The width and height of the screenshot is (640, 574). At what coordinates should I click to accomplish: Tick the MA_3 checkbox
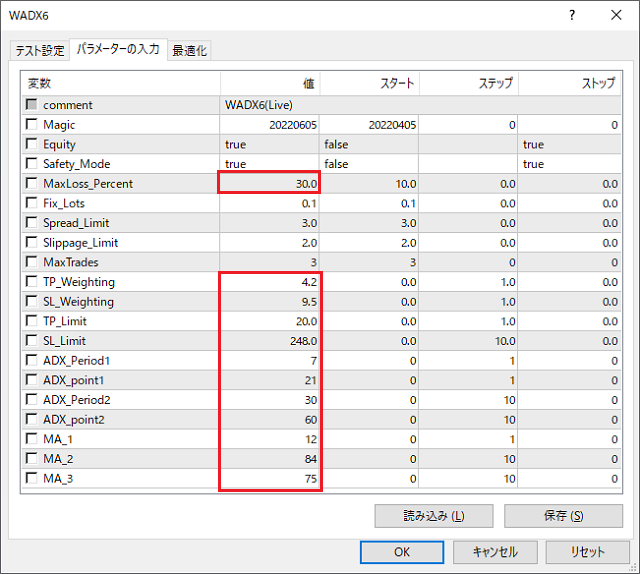31,478
